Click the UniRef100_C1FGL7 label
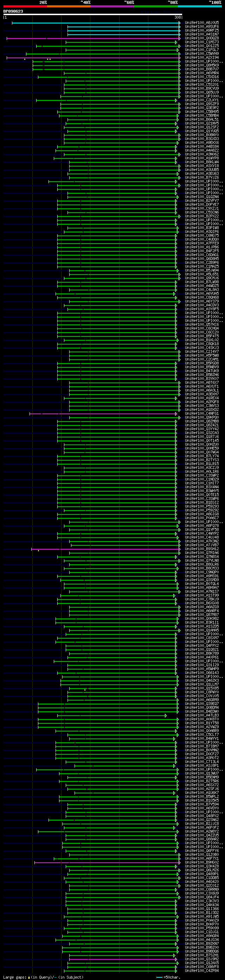225x980 pixels. [x=202, y=50]
